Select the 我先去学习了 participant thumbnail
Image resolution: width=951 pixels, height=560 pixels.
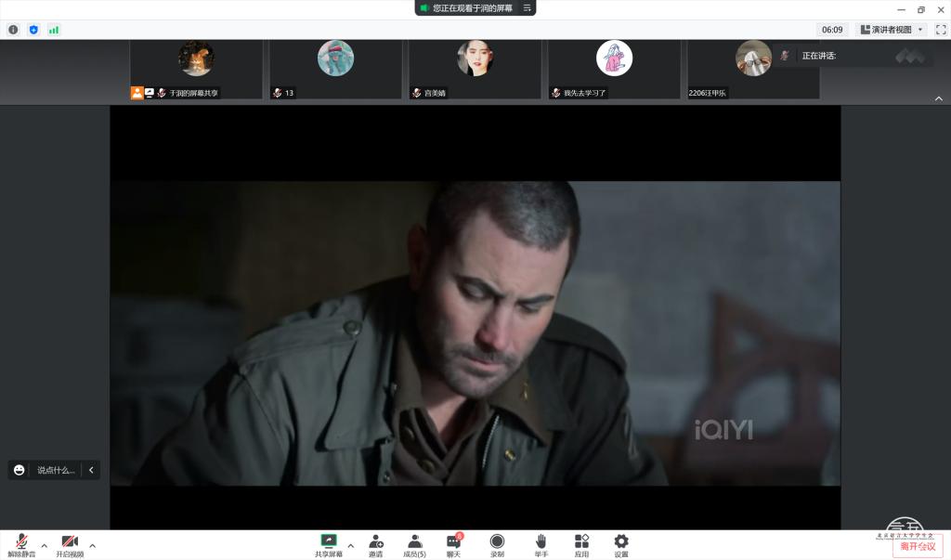614,69
